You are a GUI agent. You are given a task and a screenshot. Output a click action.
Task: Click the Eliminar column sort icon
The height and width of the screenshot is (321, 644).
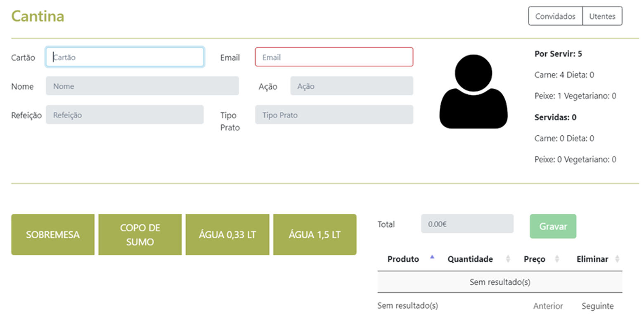(618, 259)
